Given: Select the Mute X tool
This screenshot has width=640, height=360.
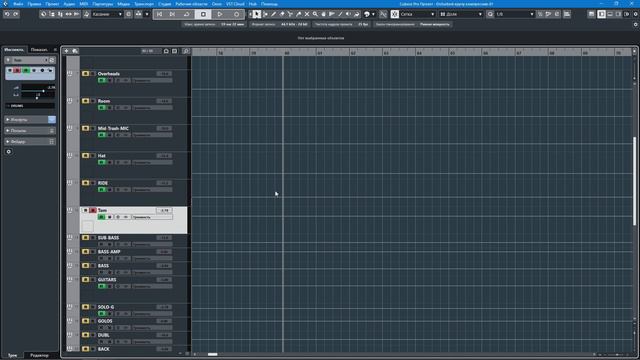Looking at the screenshot, I should coord(307,14).
